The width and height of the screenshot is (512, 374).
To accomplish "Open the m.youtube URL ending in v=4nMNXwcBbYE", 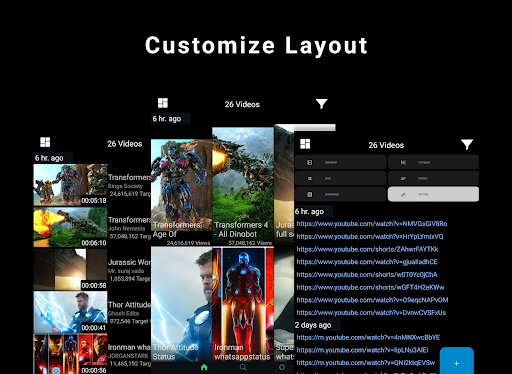I will [x=368, y=337].
